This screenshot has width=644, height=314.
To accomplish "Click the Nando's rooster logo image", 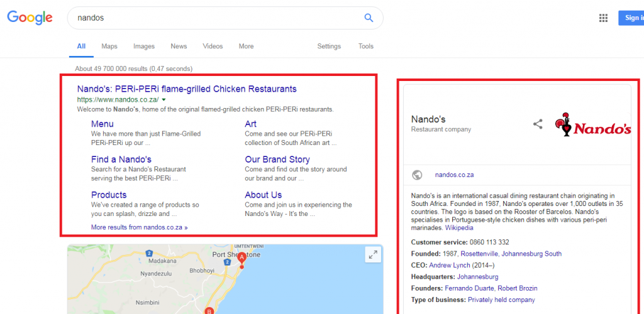I will coord(592,124).
